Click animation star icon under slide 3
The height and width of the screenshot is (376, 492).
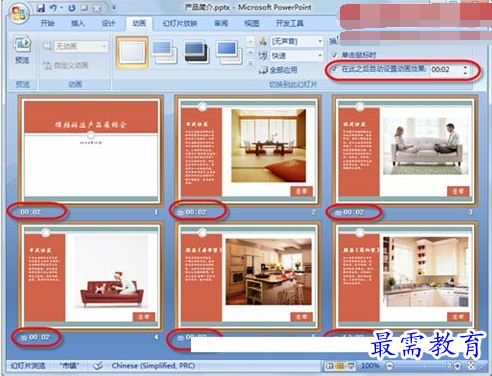pos(338,212)
